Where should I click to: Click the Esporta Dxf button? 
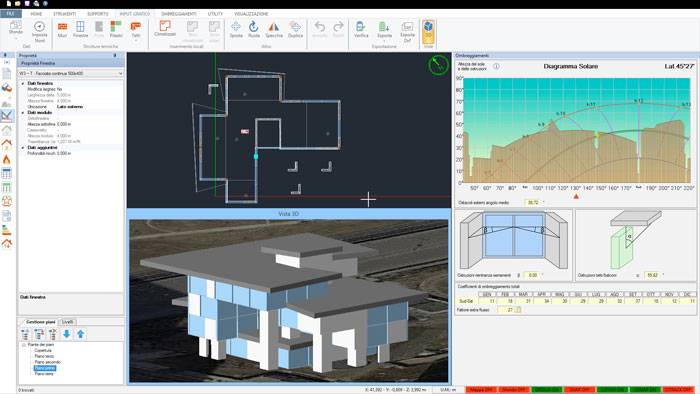(x=407, y=32)
